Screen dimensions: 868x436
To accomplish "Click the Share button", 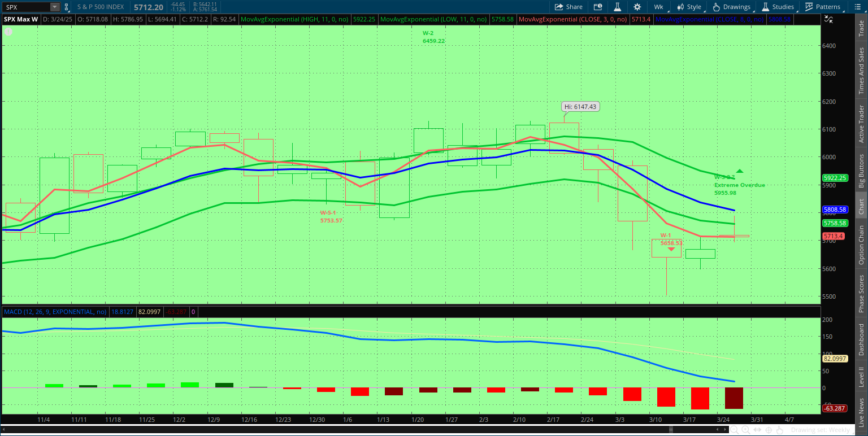I will point(568,7).
